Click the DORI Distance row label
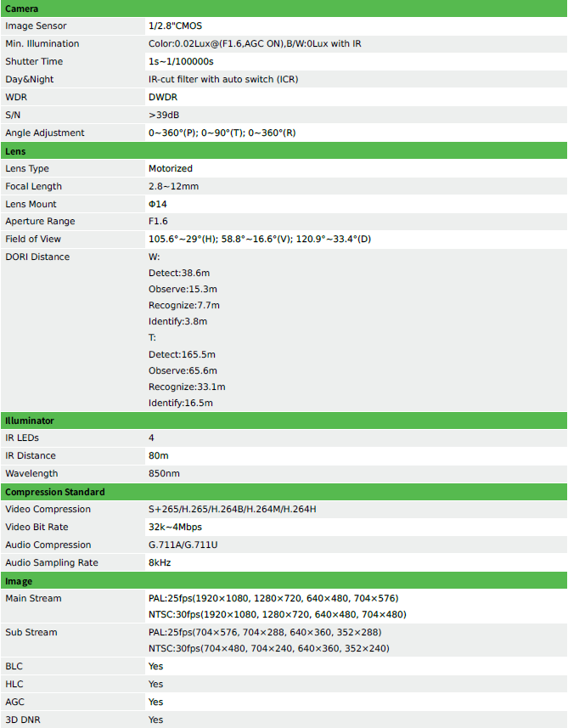This screenshot has width=568, height=728. tap(37, 257)
